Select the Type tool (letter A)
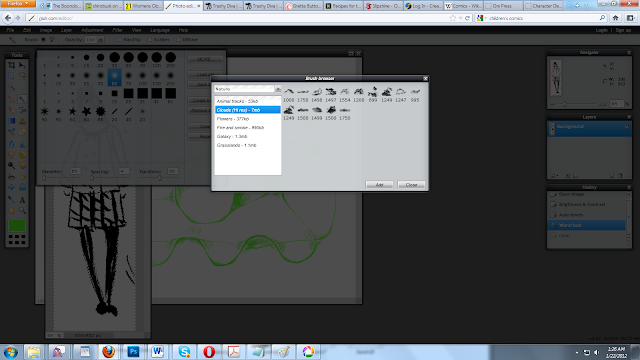Screen dimensions: 640x360 coord(22,200)
